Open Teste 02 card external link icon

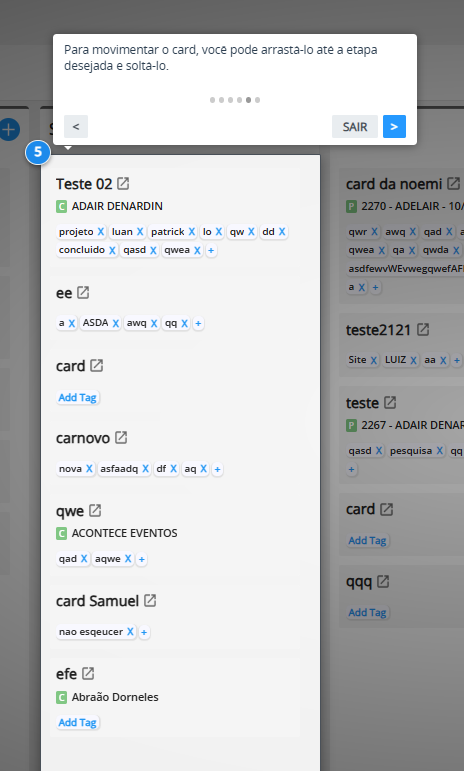[x=123, y=184]
